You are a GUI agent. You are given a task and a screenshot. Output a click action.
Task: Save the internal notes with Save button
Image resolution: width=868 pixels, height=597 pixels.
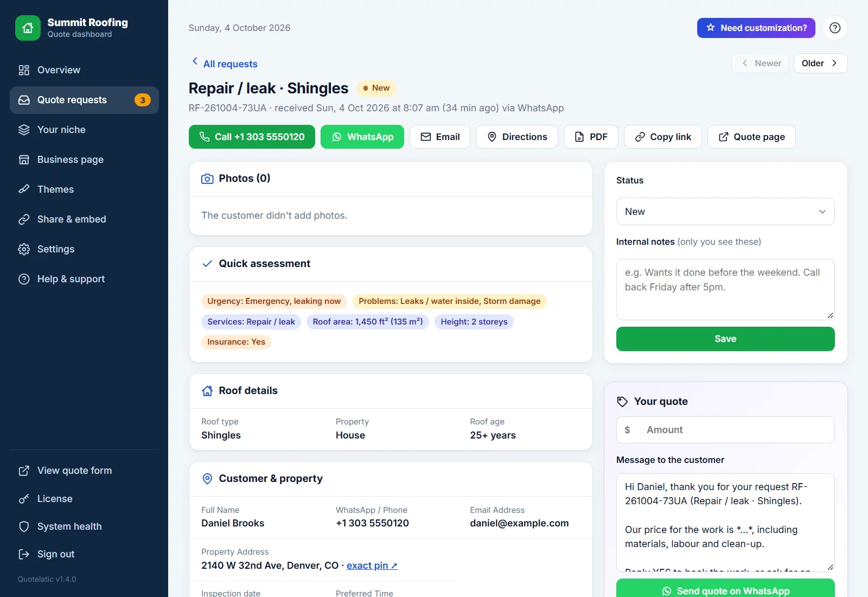click(725, 339)
